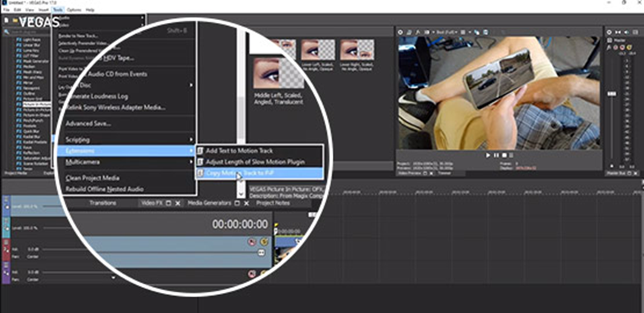Mute the first audio track
Screen dimensions: 644x313
pyautogui.click(x=252, y=242)
